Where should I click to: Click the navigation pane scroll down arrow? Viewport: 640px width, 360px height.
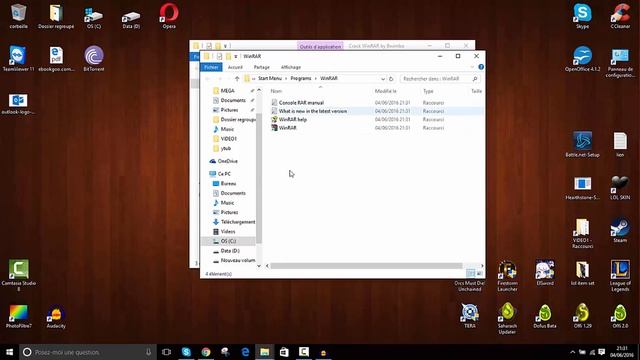click(259, 266)
